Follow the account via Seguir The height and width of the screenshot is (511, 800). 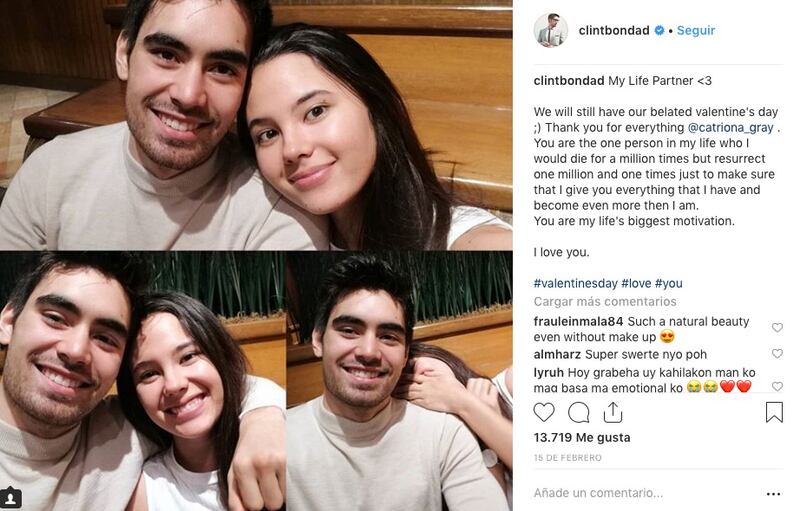[696, 31]
